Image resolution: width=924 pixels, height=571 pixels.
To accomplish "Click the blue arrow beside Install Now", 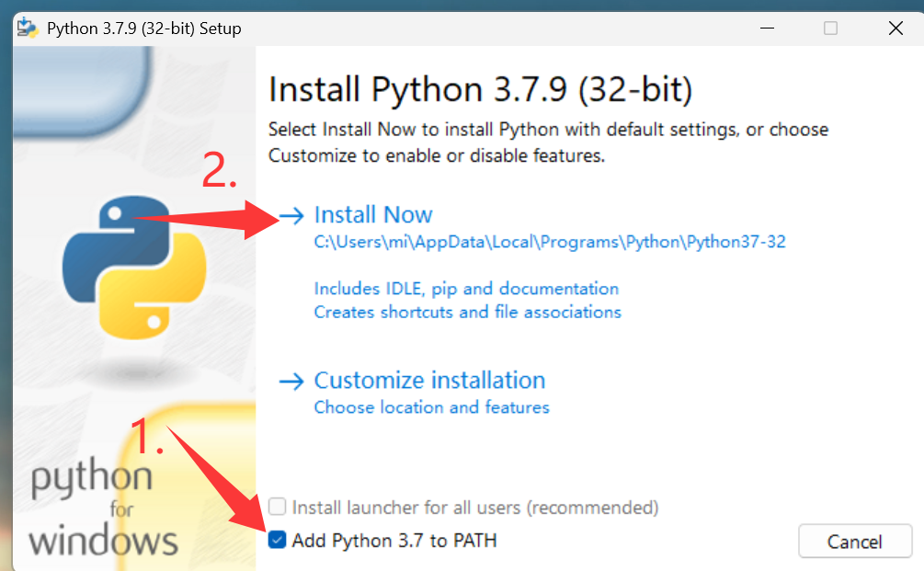I will pyautogui.click(x=291, y=214).
